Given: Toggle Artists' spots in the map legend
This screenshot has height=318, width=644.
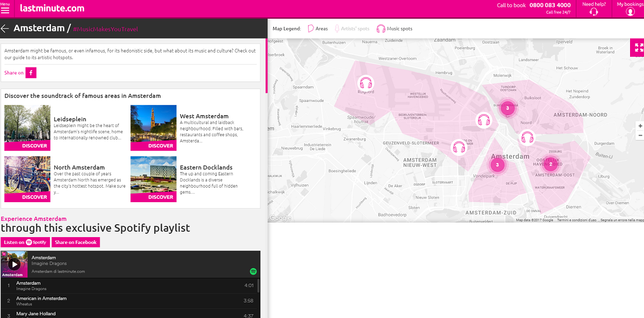Looking at the screenshot, I should click(x=352, y=28).
